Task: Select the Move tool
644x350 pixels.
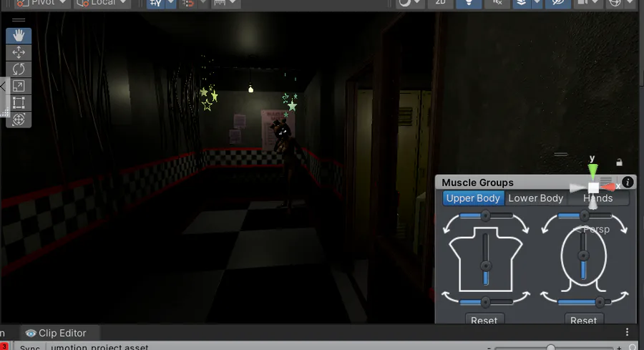Action: click(x=19, y=52)
